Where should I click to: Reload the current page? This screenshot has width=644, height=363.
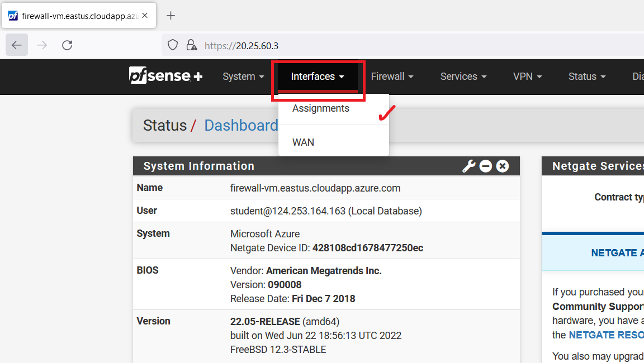tap(67, 45)
